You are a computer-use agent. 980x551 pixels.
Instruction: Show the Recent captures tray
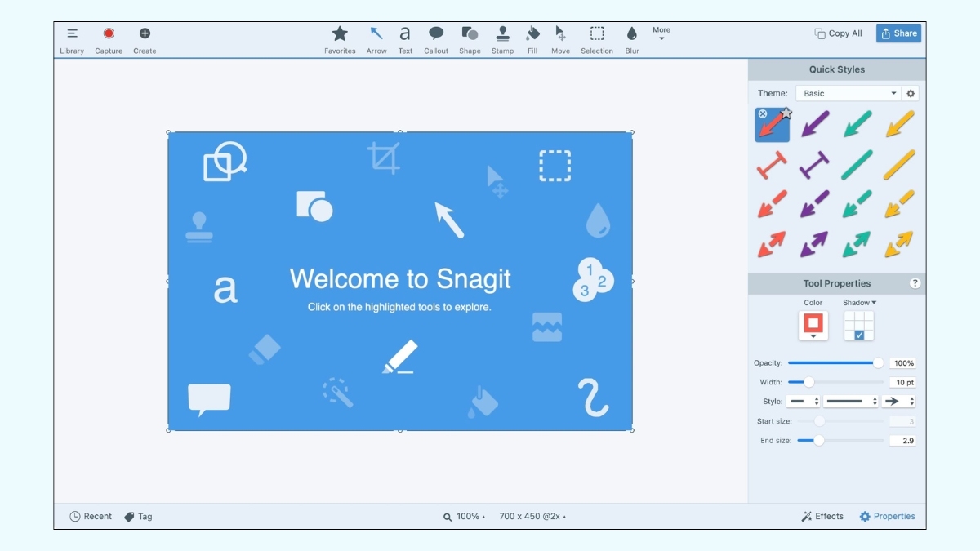[x=91, y=517]
